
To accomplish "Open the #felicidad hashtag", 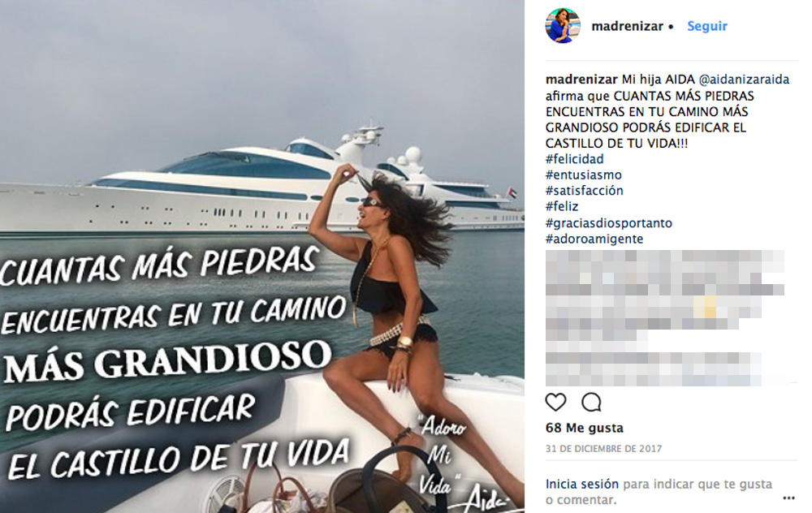I will click(x=574, y=159).
